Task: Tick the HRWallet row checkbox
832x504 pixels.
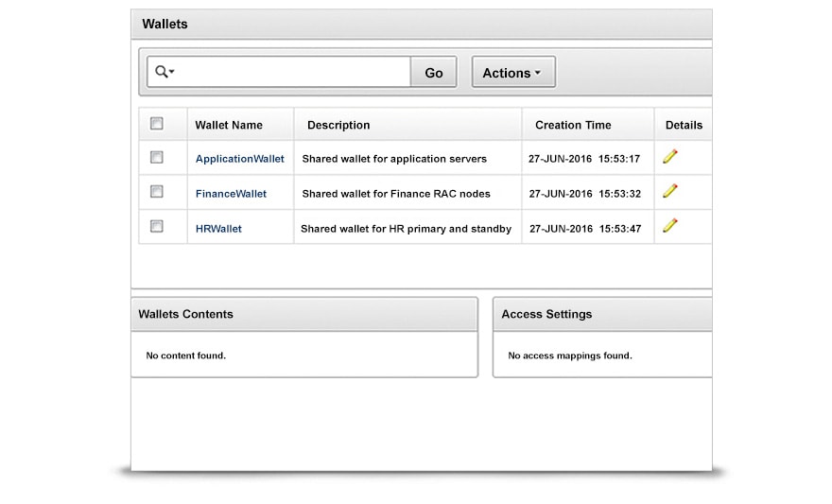Action: [157, 226]
